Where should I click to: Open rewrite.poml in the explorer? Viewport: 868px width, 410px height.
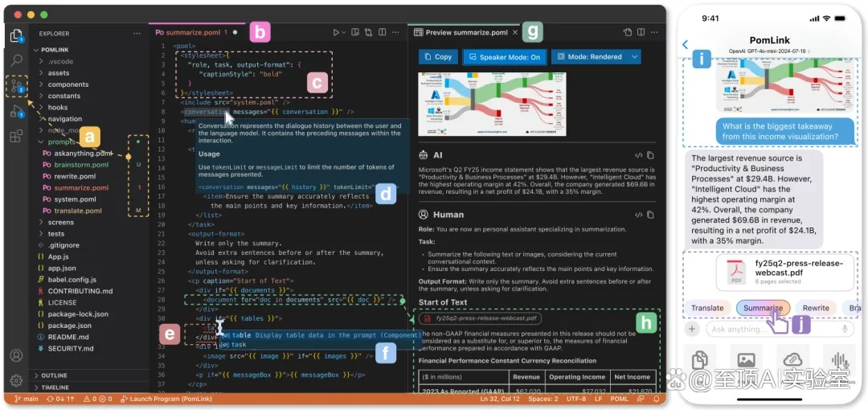(75, 176)
